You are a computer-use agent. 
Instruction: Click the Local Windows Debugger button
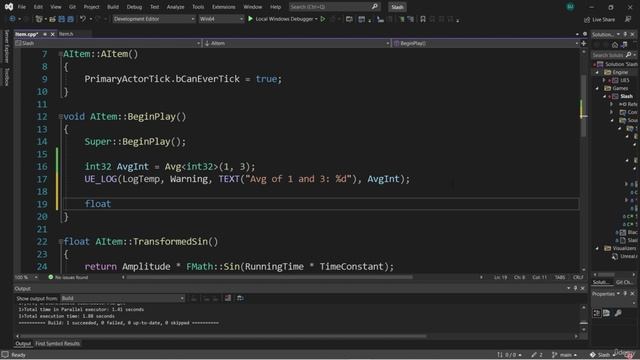pyautogui.click(x=284, y=19)
